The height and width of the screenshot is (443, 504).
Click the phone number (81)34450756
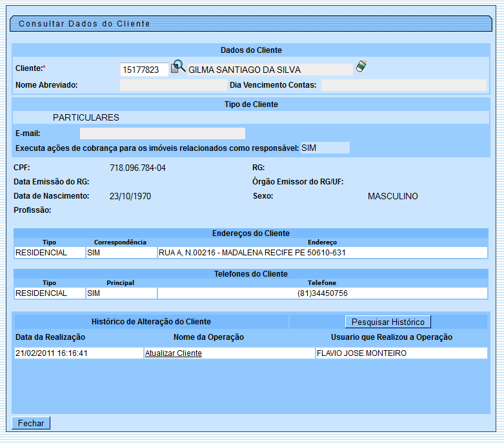pyautogui.click(x=322, y=293)
